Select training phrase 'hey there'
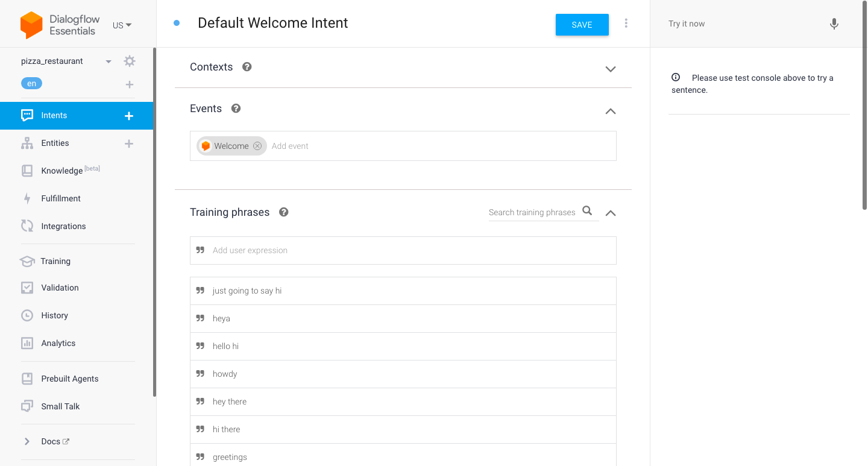This screenshot has height=466, width=868. point(403,401)
